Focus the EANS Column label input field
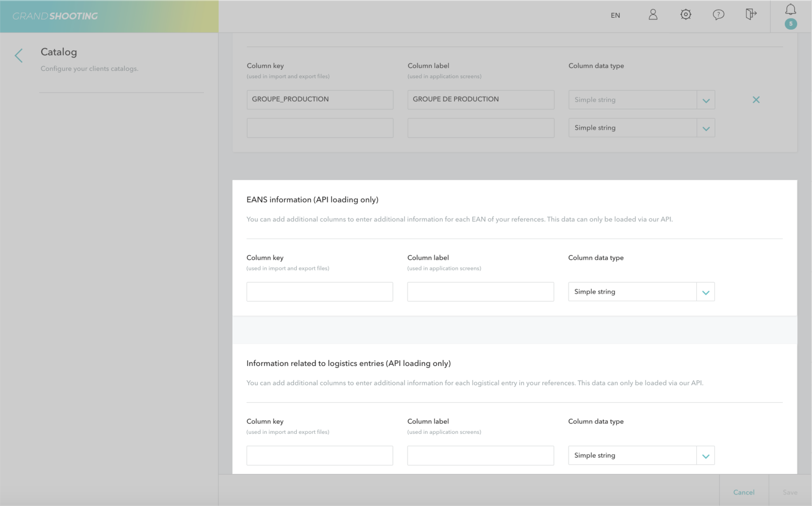Screen dimensions: 812x506 480,292
